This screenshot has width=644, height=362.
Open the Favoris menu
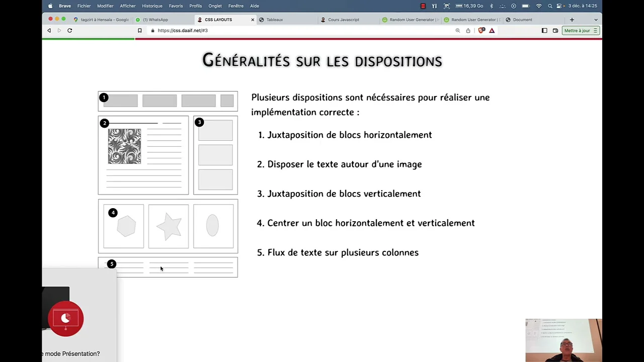176,6
